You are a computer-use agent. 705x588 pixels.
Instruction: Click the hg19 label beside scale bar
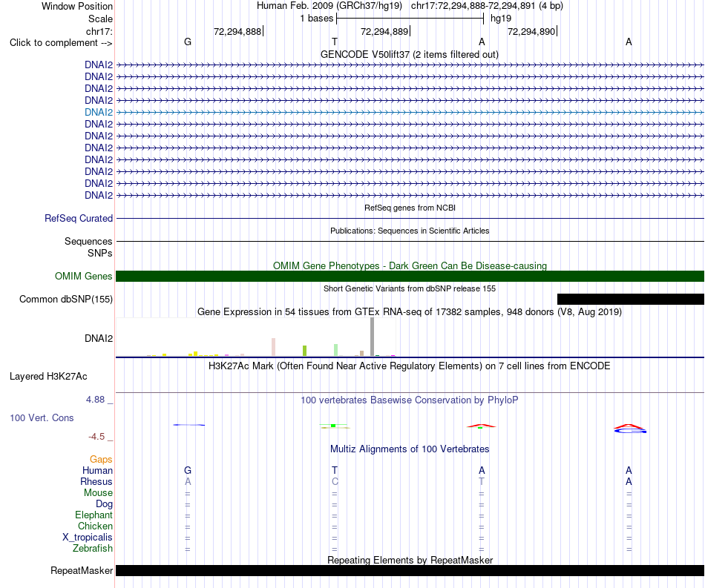click(x=501, y=19)
